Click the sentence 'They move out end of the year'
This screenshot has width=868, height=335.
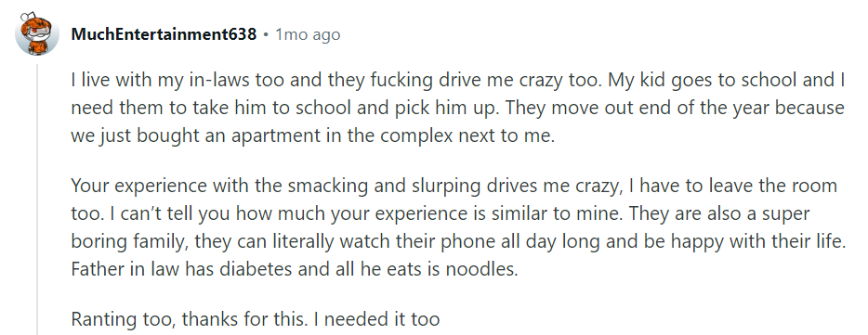click(x=638, y=108)
